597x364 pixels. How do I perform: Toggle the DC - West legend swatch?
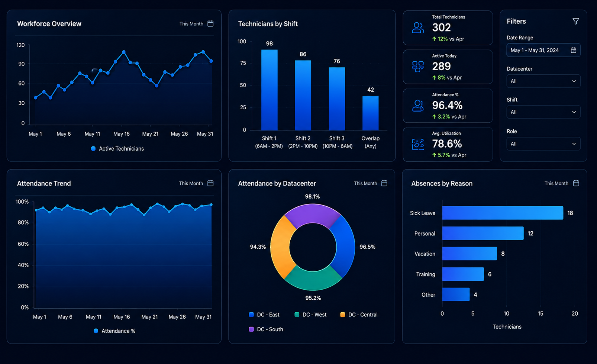pyautogui.click(x=297, y=315)
